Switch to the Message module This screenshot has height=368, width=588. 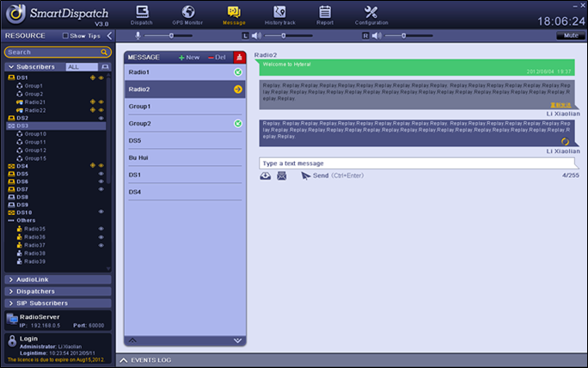coord(234,15)
